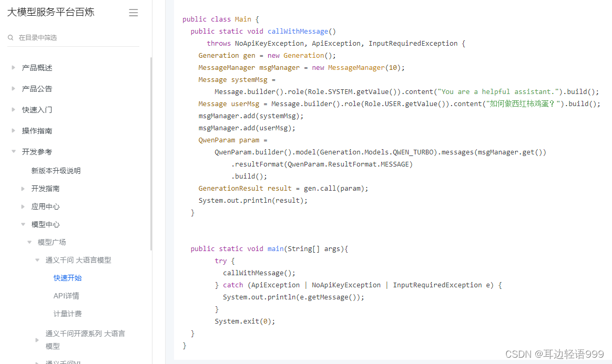Open the 产品概述 section
612x364 pixels.
(x=37, y=68)
